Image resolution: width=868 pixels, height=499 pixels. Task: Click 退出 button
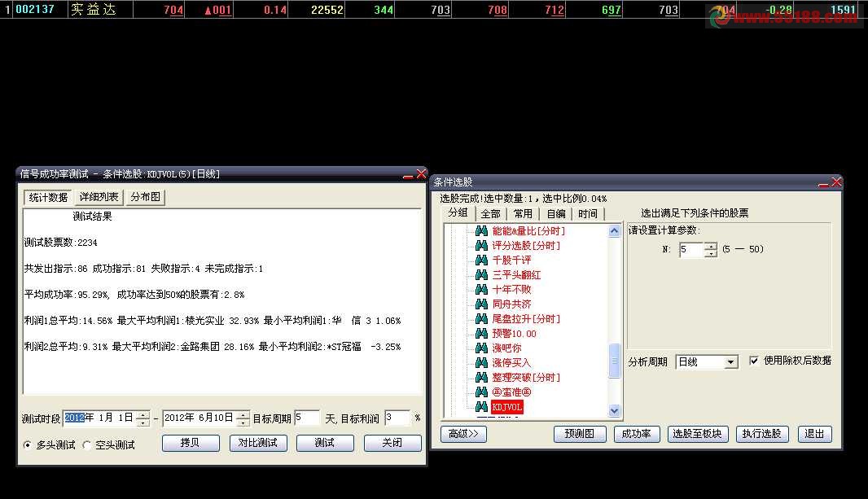pos(814,434)
